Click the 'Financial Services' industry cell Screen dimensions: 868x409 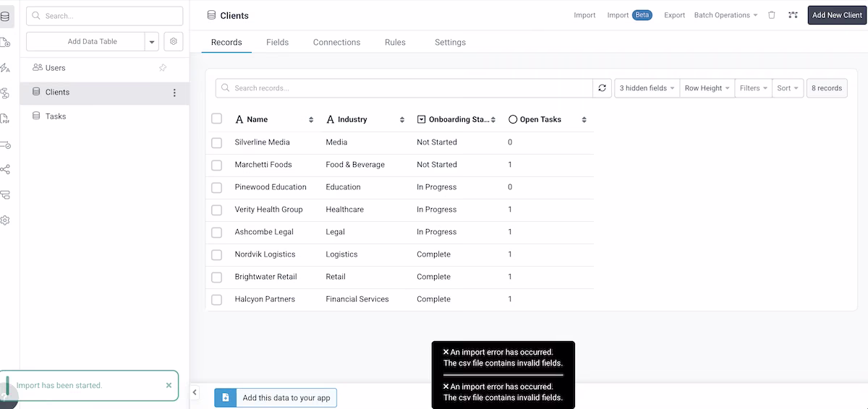coord(357,299)
